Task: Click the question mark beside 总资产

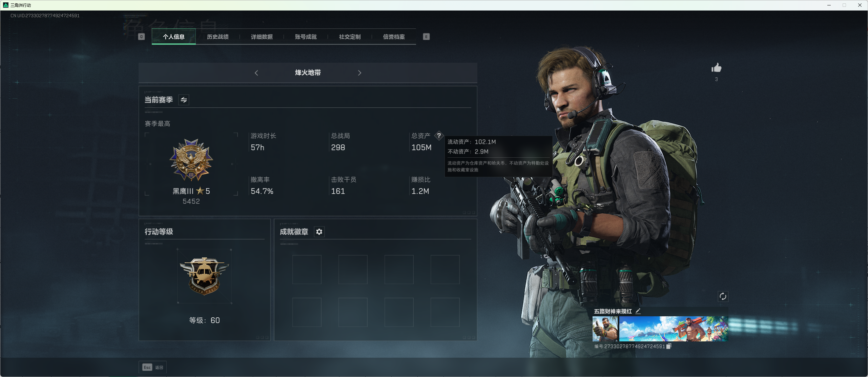Action: click(439, 136)
